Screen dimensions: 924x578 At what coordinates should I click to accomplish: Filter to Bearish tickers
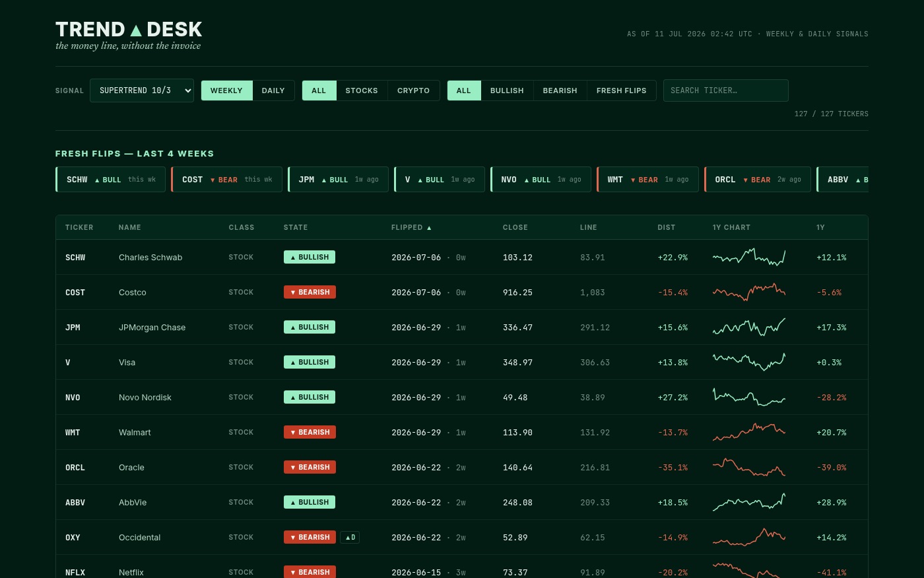coord(560,90)
